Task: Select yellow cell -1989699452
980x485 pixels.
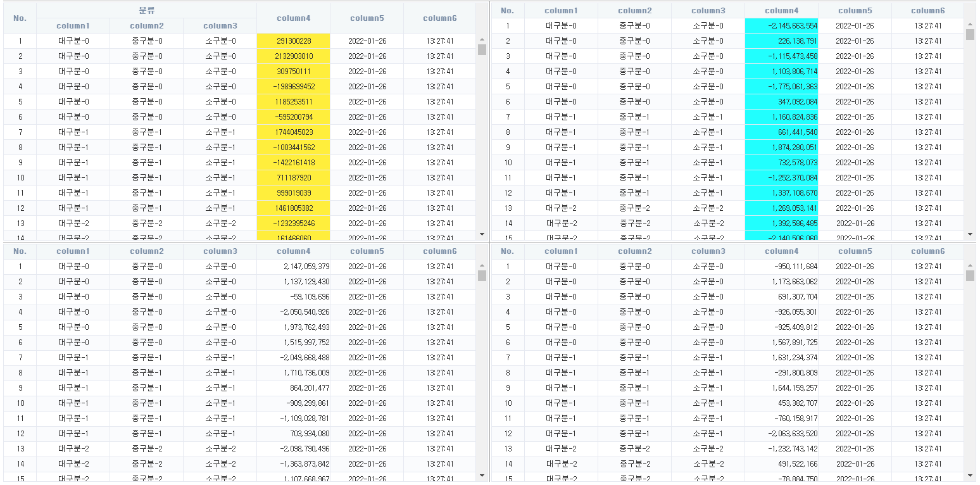Action: pyautogui.click(x=294, y=87)
